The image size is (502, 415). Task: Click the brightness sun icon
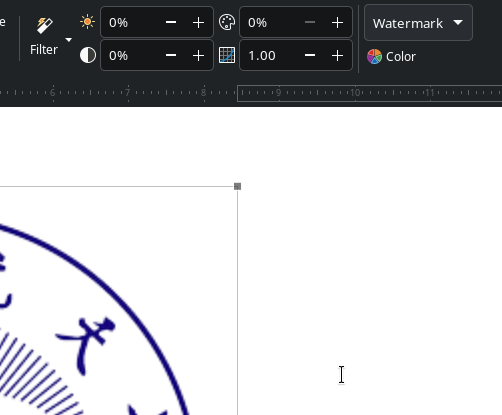[x=87, y=22]
